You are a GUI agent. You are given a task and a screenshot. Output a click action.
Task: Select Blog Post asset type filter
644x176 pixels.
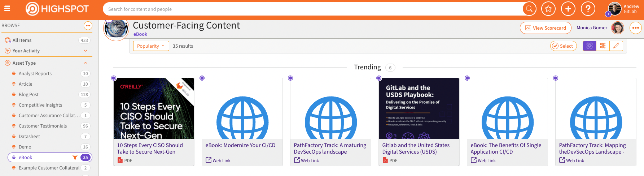(x=29, y=95)
